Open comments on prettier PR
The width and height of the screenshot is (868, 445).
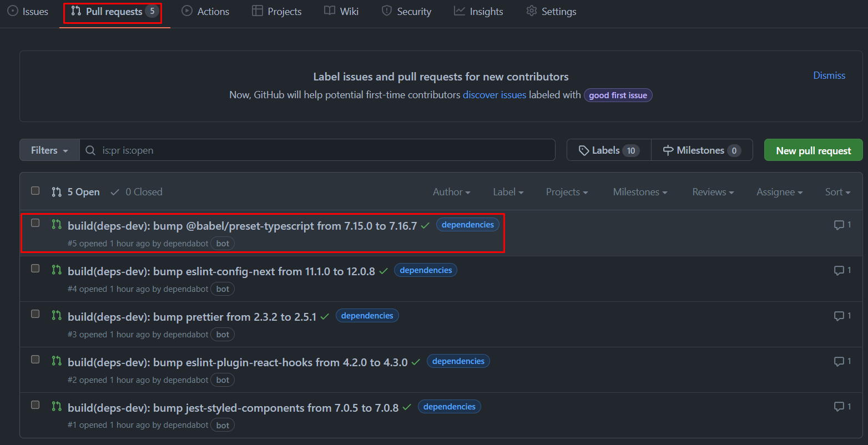(x=842, y=316)
